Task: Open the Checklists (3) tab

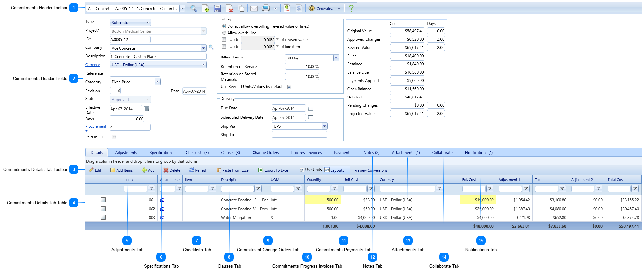Action: tap(197, 153)
